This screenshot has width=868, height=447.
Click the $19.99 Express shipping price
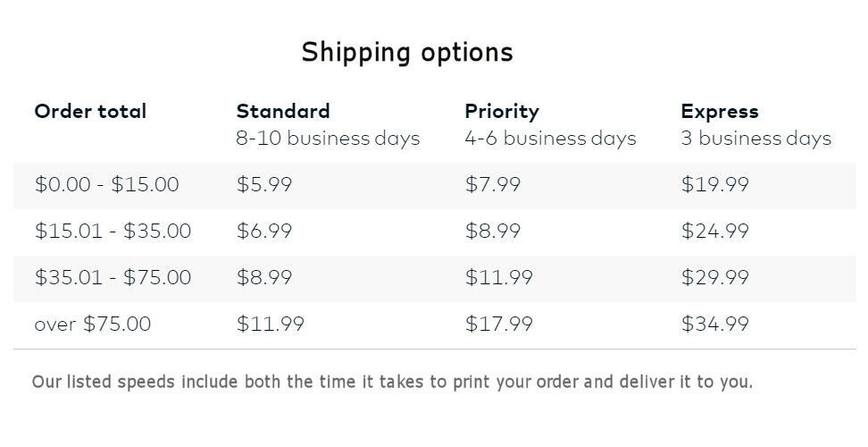point(715,185)
